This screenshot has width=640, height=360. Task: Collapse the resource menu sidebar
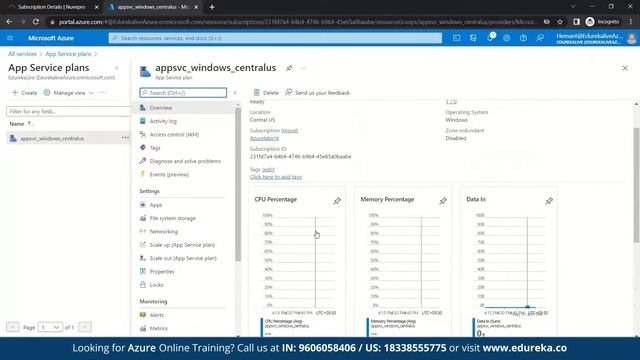tap(235, 93)
